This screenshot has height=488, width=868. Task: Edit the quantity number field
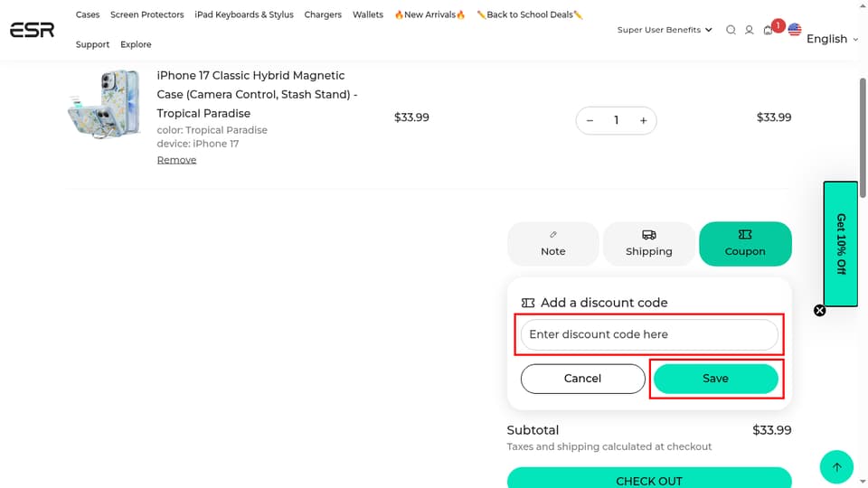point(616,120)
